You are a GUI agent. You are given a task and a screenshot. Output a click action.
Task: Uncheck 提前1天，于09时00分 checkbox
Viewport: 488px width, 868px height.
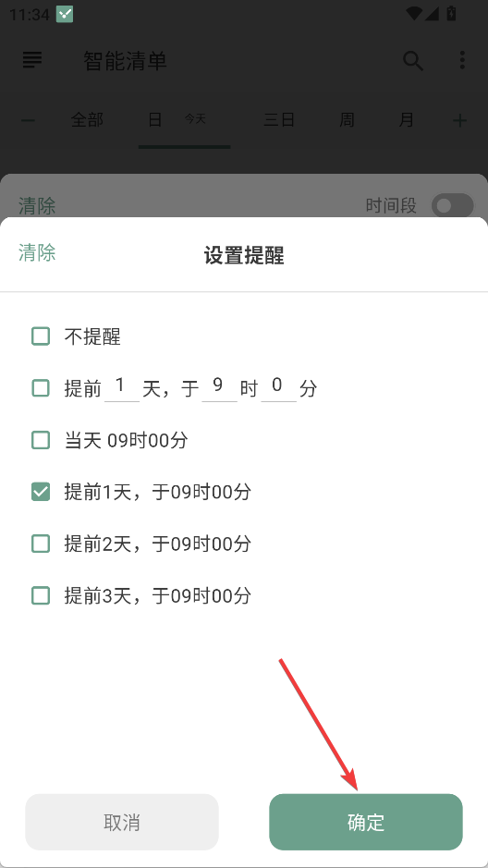click(41, 492)
